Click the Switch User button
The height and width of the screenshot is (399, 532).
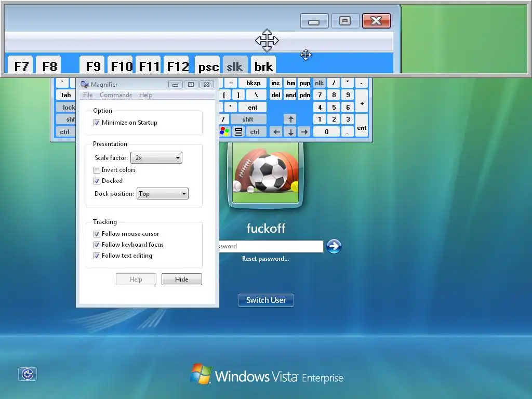pos(265,300)
